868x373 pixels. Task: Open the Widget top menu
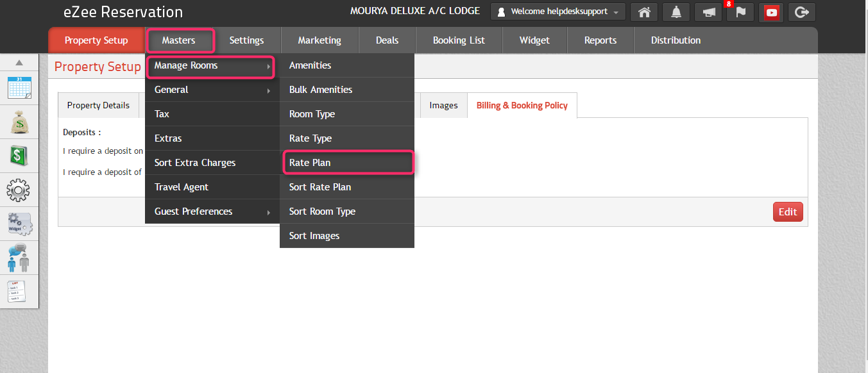click(x=535, y=40)
